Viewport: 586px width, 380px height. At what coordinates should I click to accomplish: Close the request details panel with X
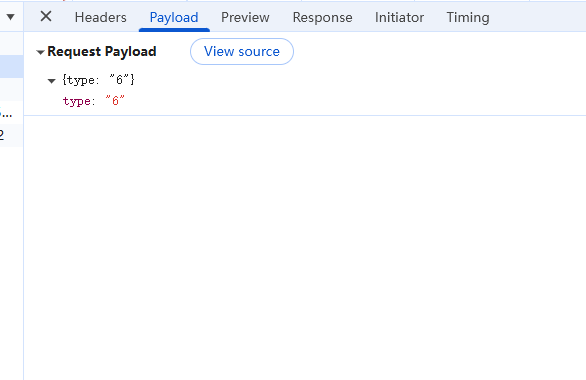(x=46, y=16)
